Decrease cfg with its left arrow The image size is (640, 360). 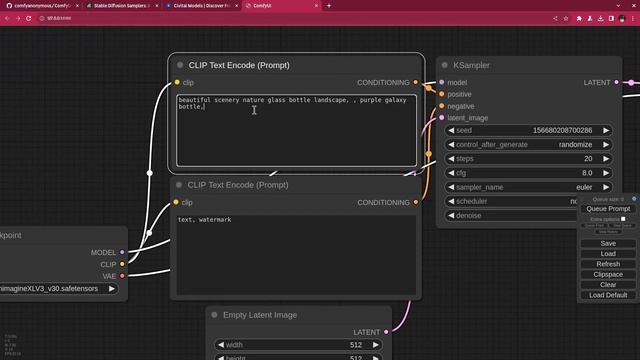(451, 173)
